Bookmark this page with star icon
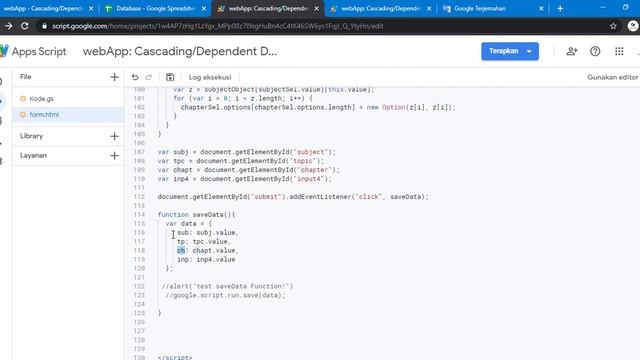This screenshot has height=360, width=640. click(x=613, y=26)
